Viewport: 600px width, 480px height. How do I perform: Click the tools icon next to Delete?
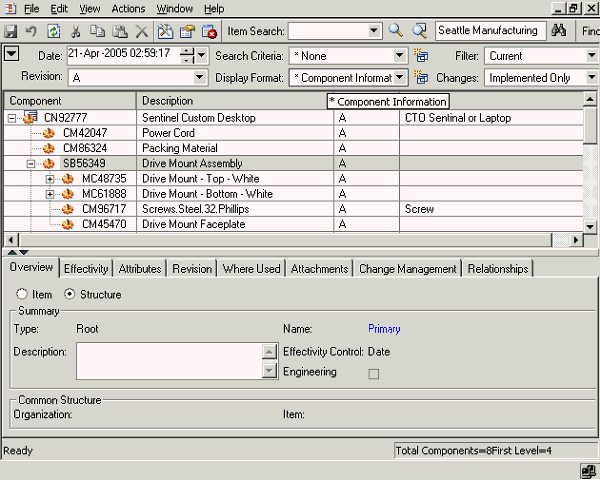pyautogui.click(x=165, y=31)
